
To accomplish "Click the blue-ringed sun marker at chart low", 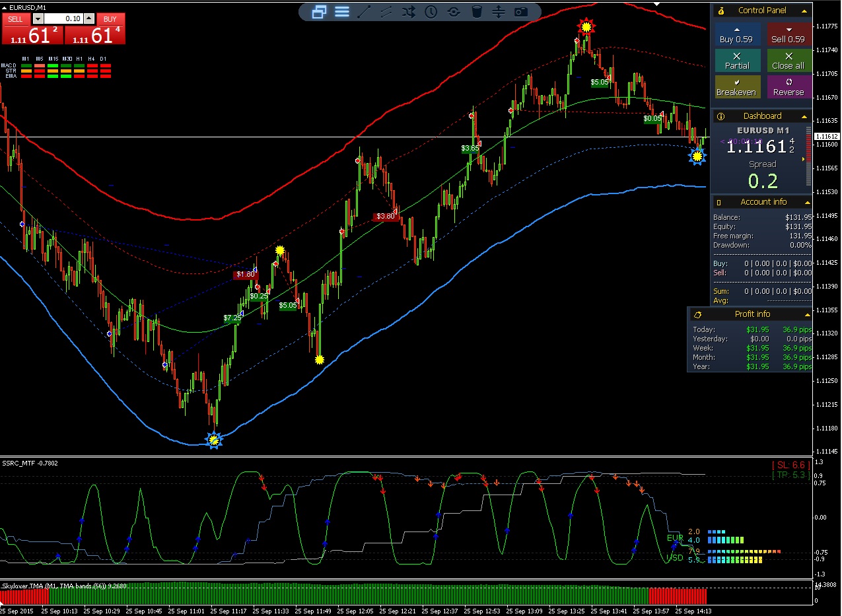I will 213,440.
